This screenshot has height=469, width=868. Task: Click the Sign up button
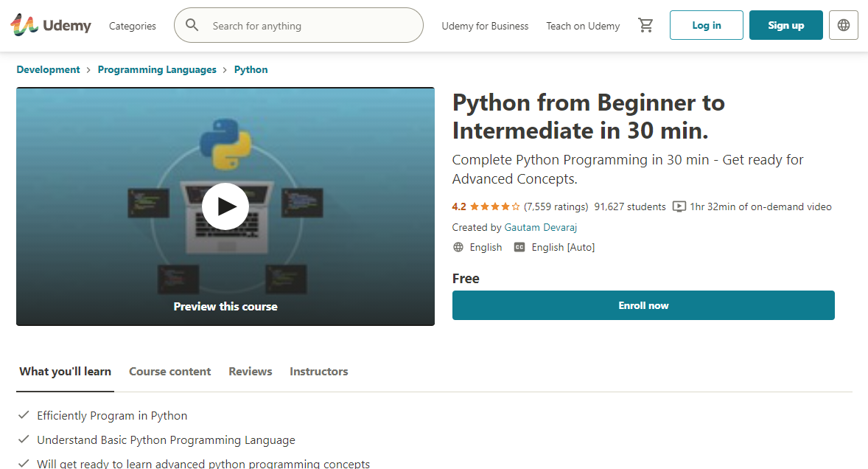coord(785,25)
